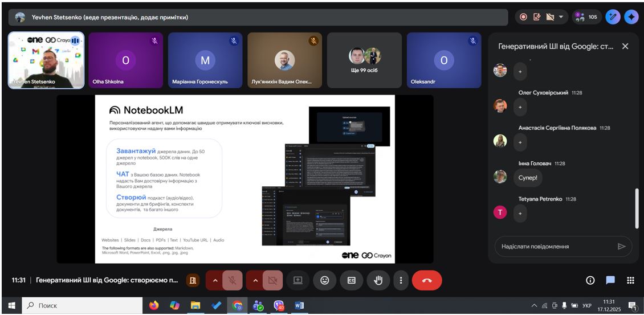Open the meeting details info icon
Image resolution: width=644 pixels, height=315 pixels.
590,280
